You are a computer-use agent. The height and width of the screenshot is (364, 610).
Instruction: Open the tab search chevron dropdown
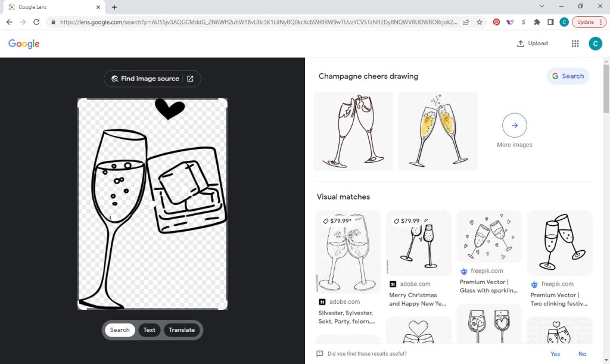pos(541,7)
